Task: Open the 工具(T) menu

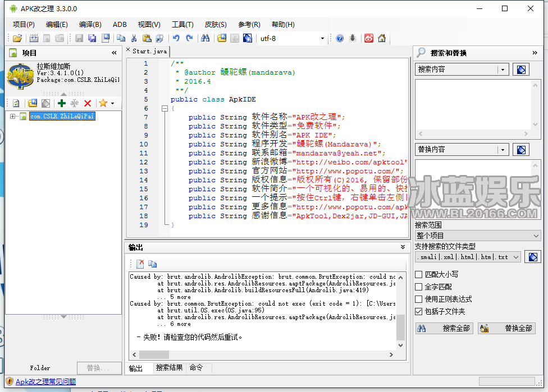Action: click(182, 25)
